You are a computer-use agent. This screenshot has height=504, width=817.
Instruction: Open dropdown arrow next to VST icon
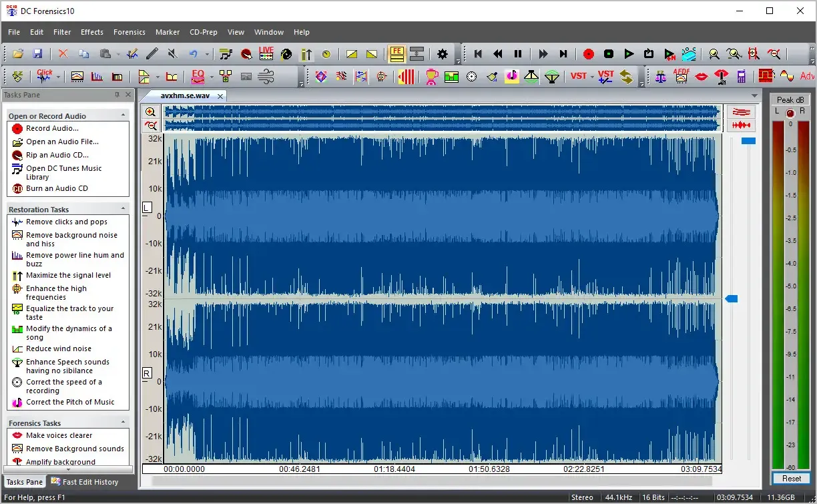(x=591, y=77)
